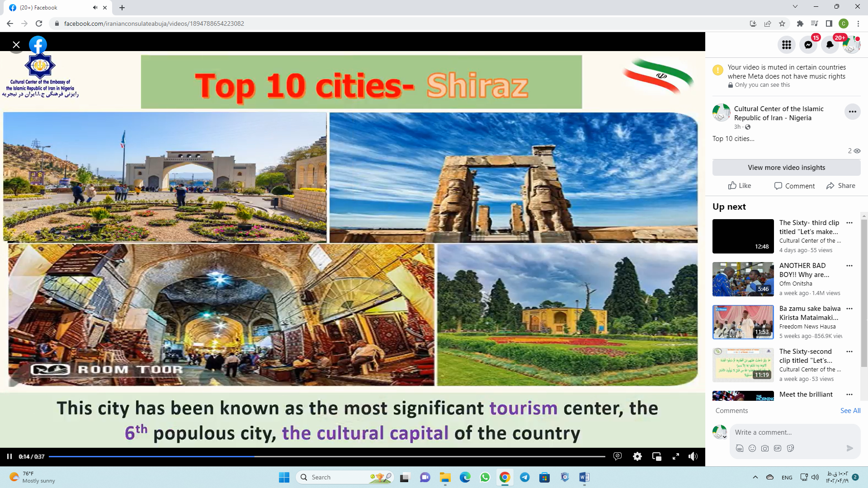Image resolution: width=868 pixels, height=488 pixels.
Task: Open Facebook home via logo icon
Action: [38, 45]
